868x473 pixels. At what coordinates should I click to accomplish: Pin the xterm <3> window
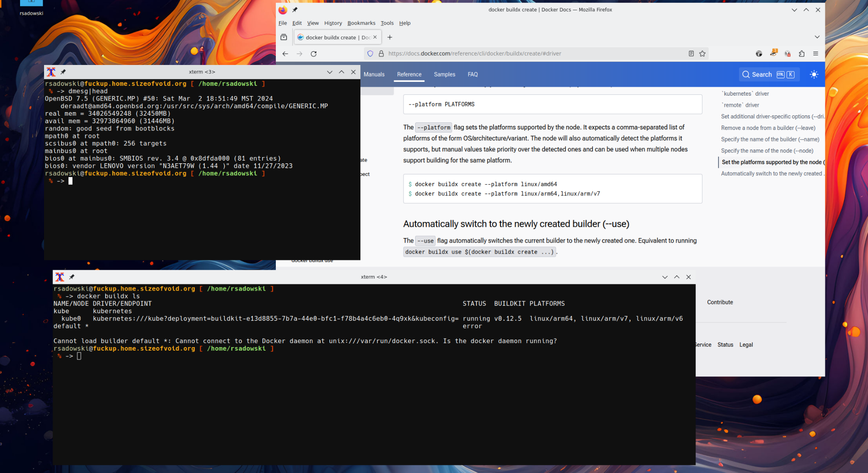point(63,72)
